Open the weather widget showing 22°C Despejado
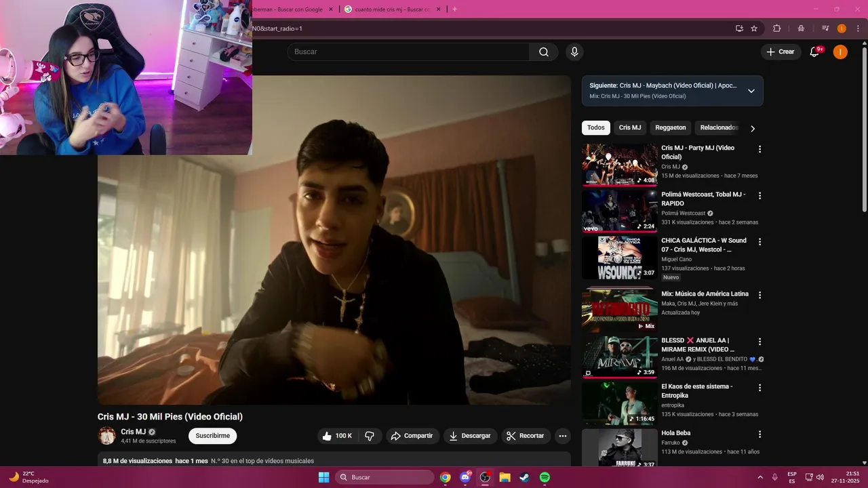The image size is (868, 488). pos(29,477)
